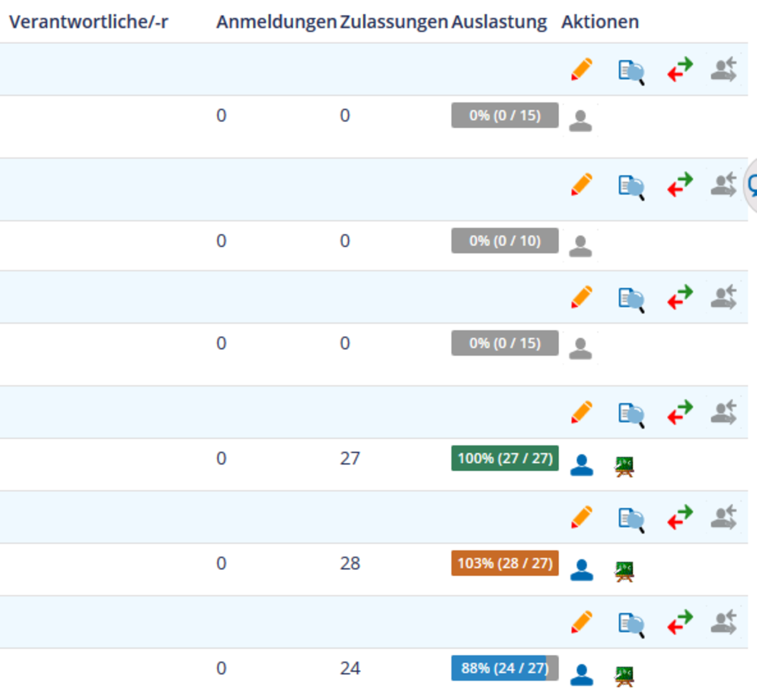Open document magnifier preview in the topmost group
The width and height of the screenshot is (757, 700).
pos(631,72)
